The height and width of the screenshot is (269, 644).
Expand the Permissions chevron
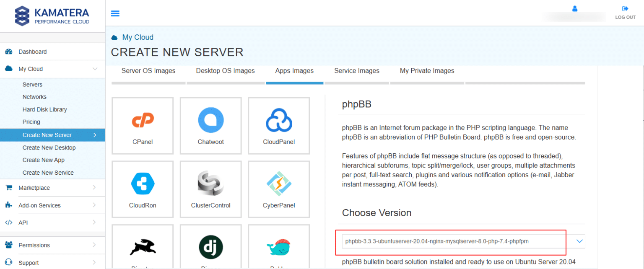(x=94, y=245)
